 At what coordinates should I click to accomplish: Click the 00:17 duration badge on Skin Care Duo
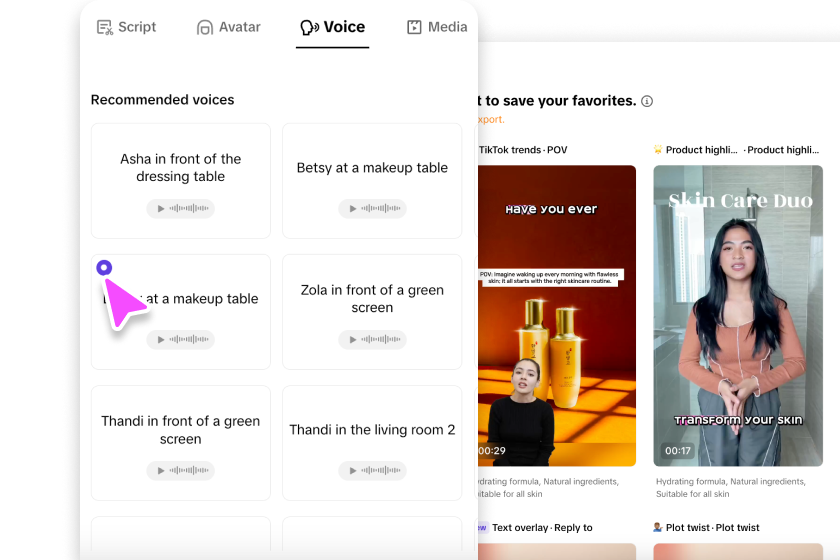click(678, 451)
